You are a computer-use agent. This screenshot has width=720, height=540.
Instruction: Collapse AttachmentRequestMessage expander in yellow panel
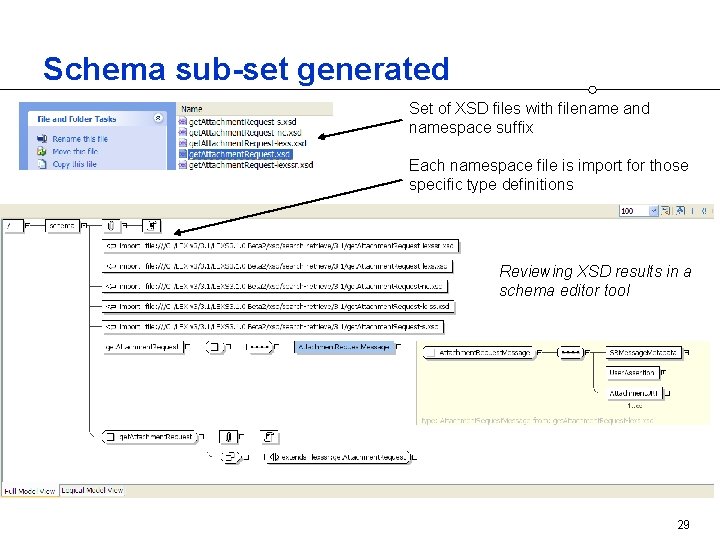click(539, 353)
